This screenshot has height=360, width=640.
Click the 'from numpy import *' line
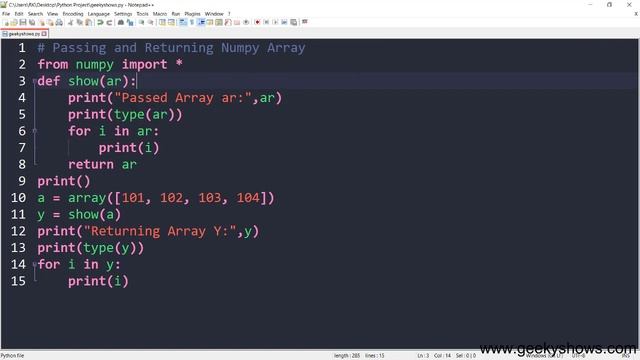(110, 64)
